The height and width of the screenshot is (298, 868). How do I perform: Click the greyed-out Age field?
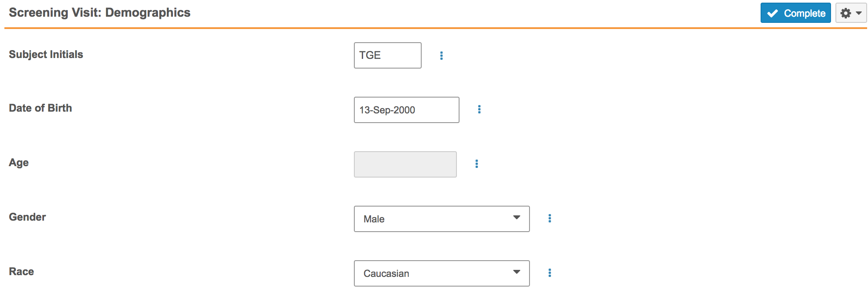405,164
